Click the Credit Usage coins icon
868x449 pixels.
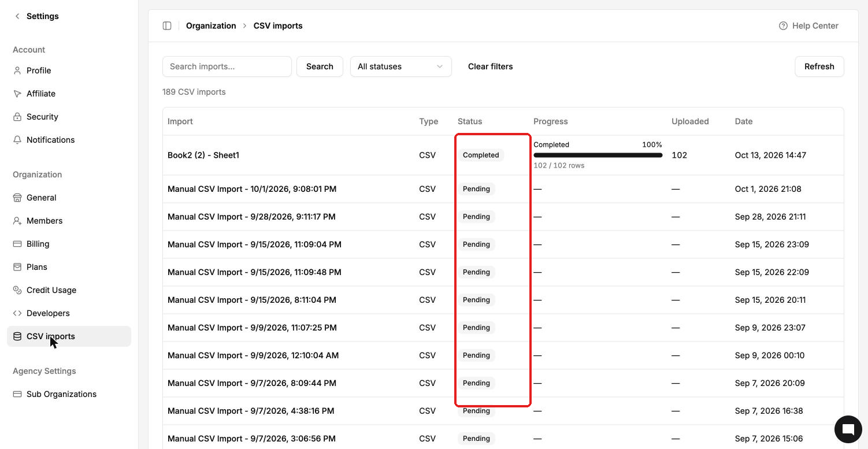point(17,290)
